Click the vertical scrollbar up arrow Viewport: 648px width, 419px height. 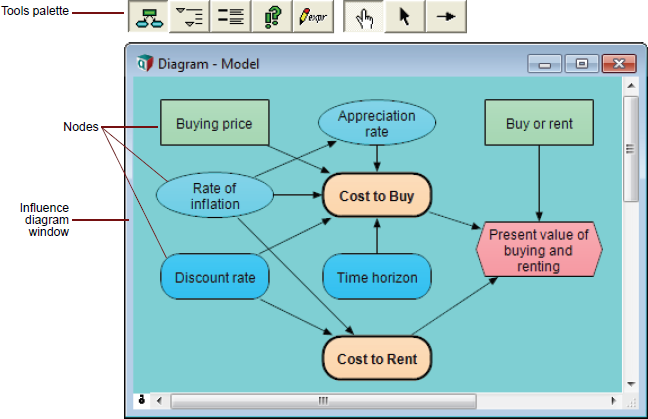(631, 86)
